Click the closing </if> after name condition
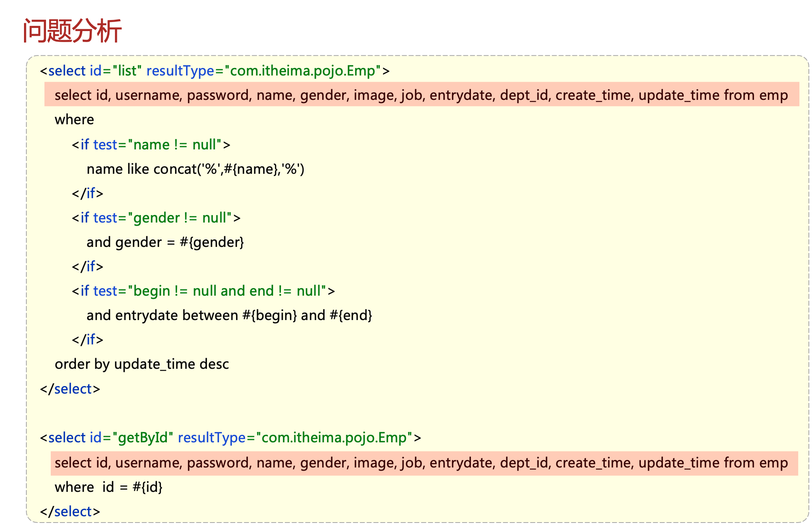Image resolution: width=812 pixels, height=530 pixels. 87,193
